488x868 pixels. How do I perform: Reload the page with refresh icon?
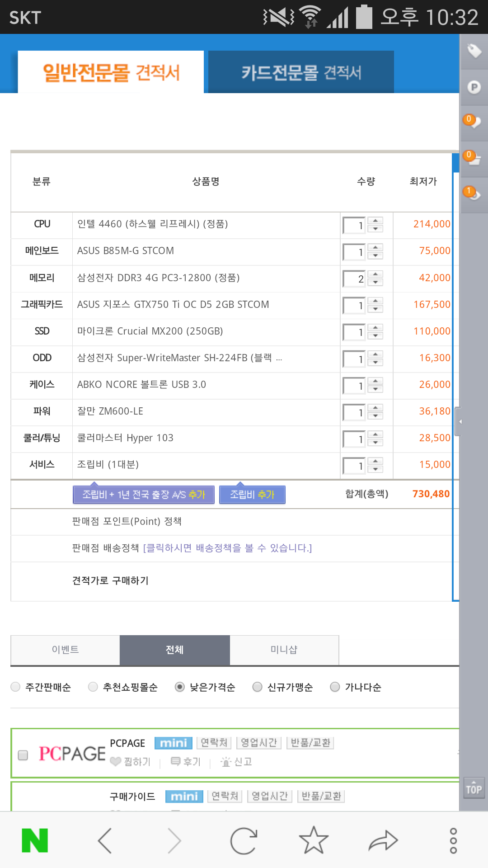244,840
